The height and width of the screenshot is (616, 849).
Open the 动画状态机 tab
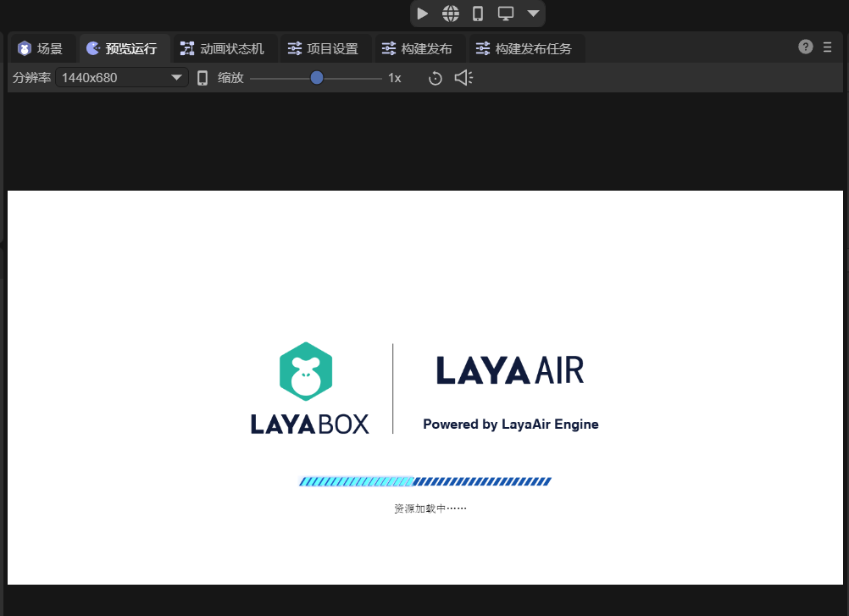[x=223, y=48]
